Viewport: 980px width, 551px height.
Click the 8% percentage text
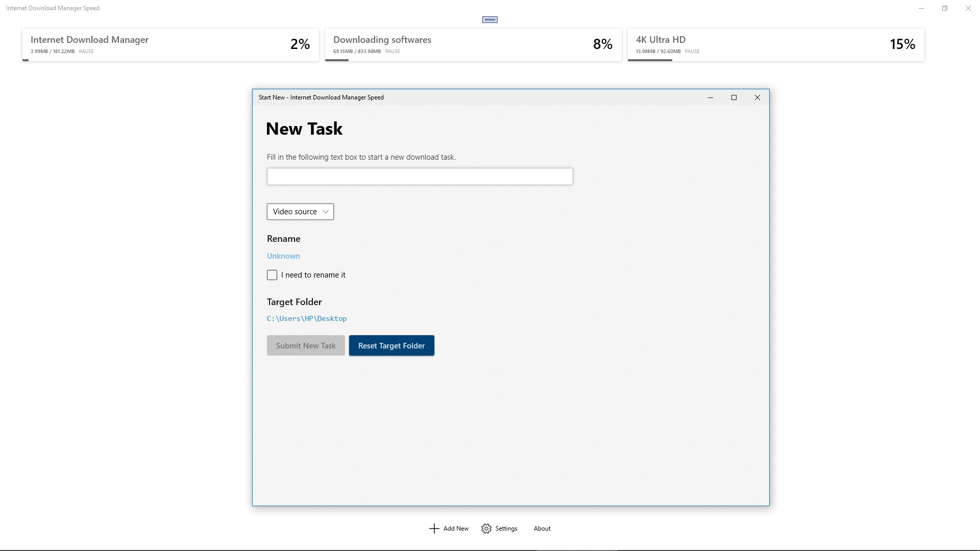coord(603,44)
